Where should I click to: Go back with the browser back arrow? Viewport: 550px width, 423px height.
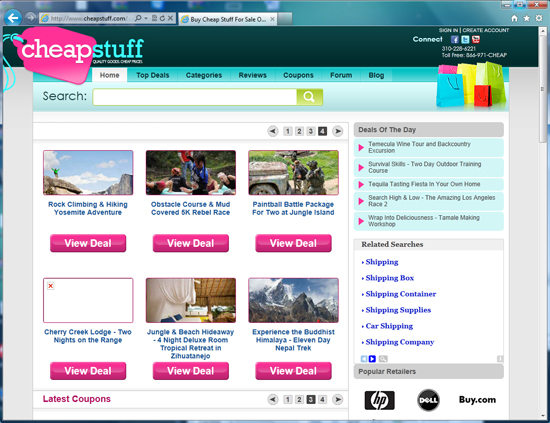pyautogui.click(x=13, y=18)
